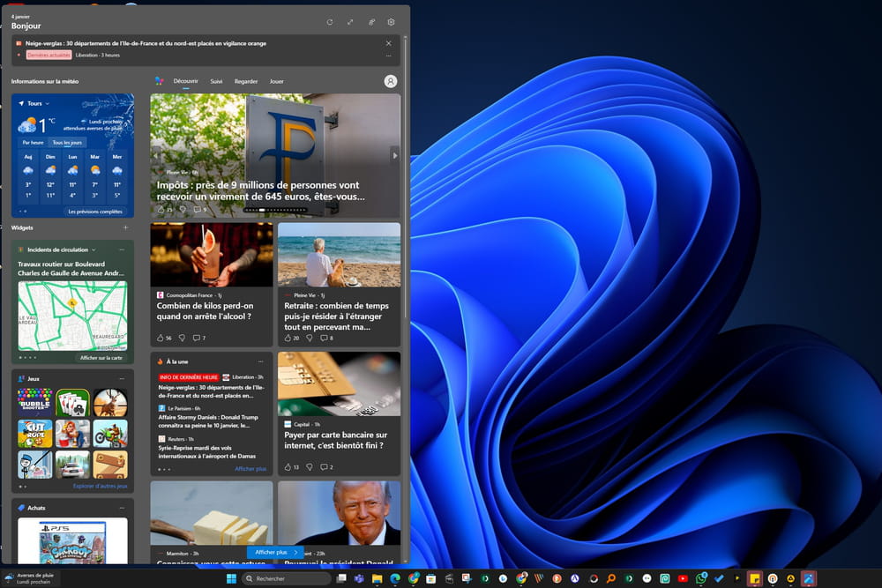The height and width of the screenshot is (588, 882).
Task: Open widgets settings gear
Action: click(x=391, y=22)
